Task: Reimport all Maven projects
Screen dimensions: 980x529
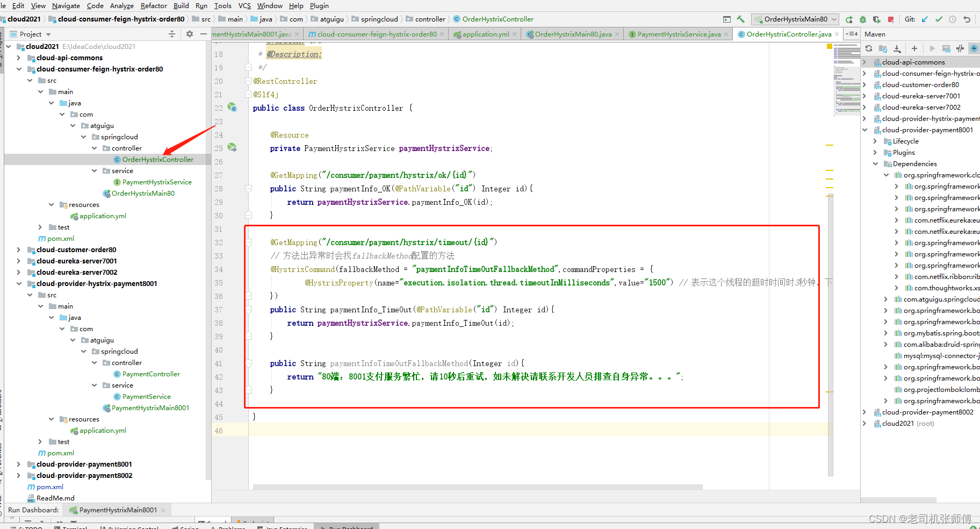Action: coord(869,48)
